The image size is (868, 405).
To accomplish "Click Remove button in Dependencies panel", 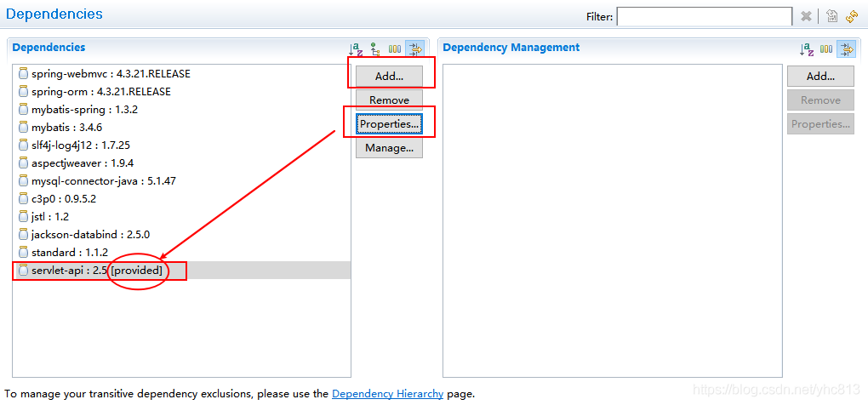I will click(x=389, y=100).
